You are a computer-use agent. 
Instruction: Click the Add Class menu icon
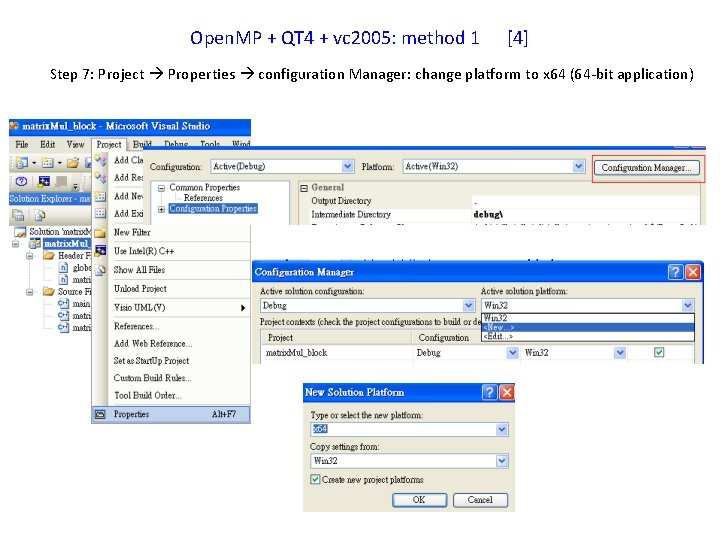tap(101, 160)
